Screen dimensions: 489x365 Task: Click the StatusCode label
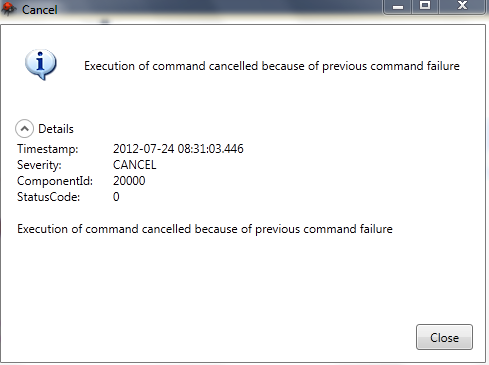coord(49,197)
